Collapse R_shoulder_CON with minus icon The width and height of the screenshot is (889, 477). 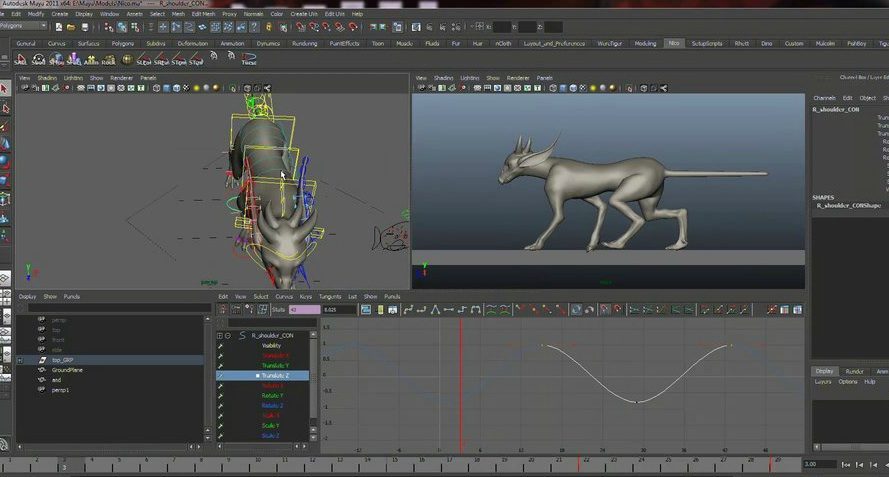tap(228, 336)
